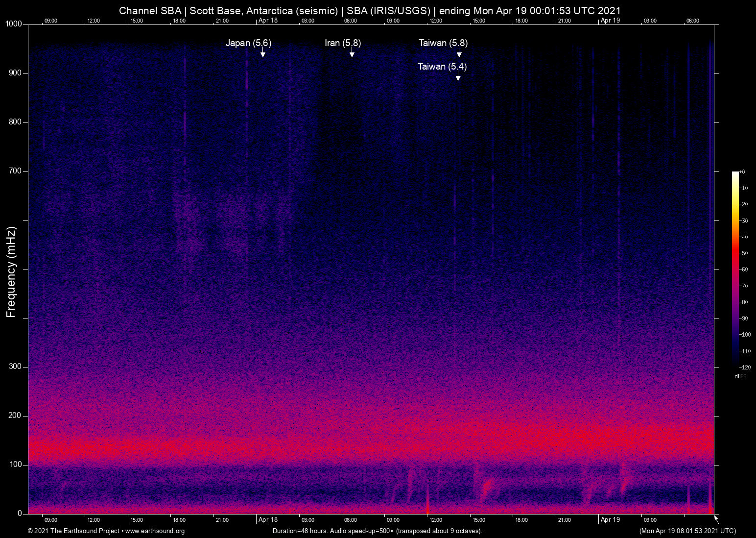756x538 pixels.
Task: Click the arrow below Taiwan (5.8) label
Action: [459, 53]
